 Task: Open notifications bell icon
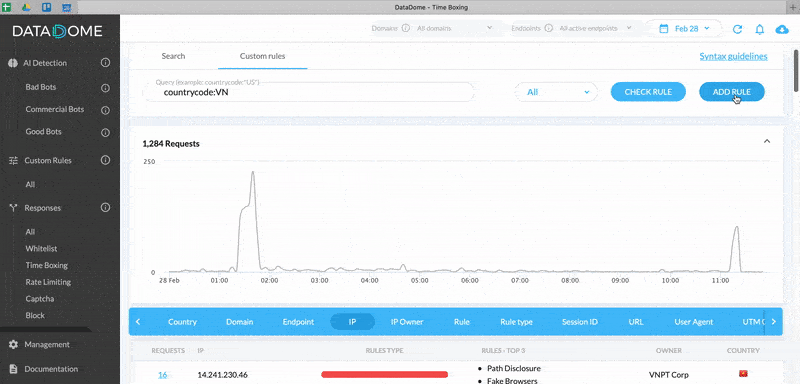point(760,29)
